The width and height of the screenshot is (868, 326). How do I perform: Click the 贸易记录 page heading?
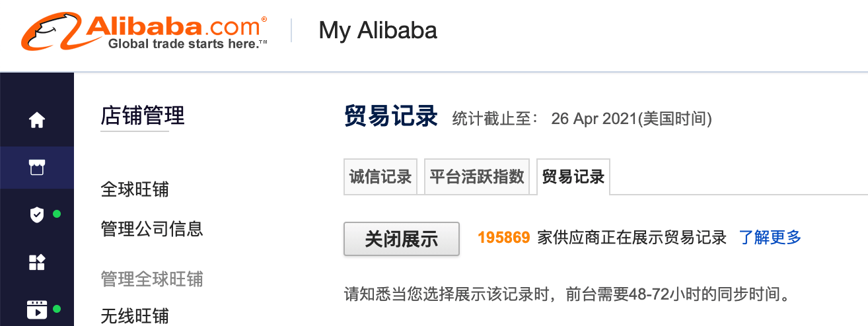(390, 116)
